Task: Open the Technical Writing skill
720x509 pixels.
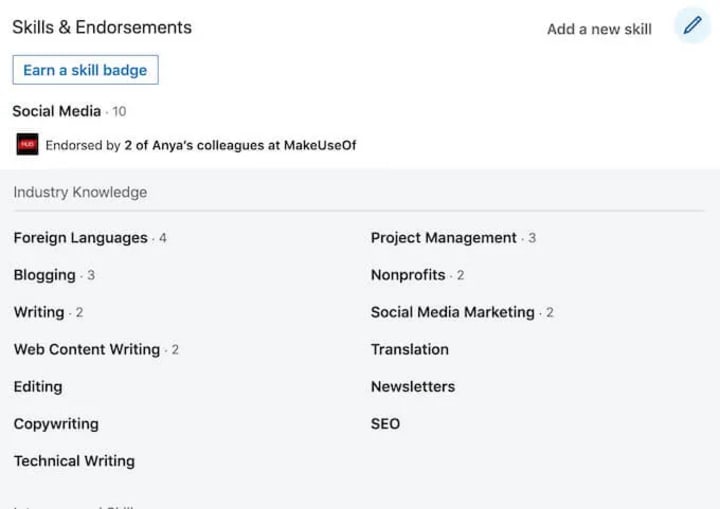Action: point(74,461)
